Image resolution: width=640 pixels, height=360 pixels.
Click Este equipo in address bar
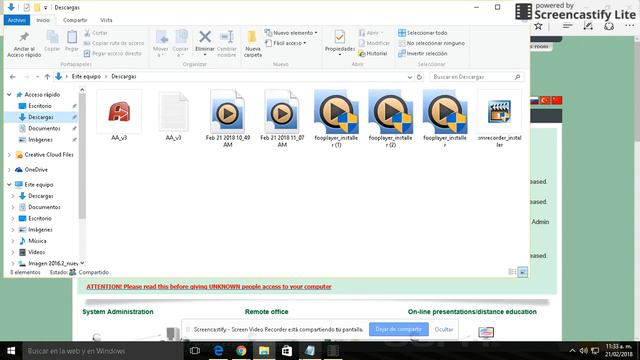coord(86,77)
